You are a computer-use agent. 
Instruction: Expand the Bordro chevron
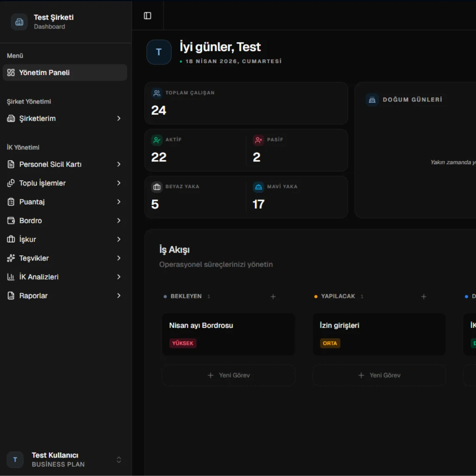point(119,221)
